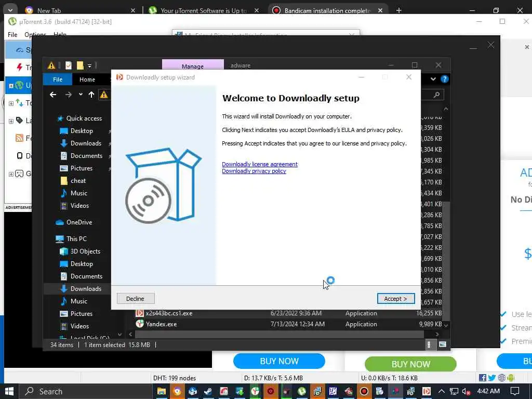The height and width of the screenshot is (399, 532).
Task: Open Steam from the taskbar
Action: [x=208, y=392]
